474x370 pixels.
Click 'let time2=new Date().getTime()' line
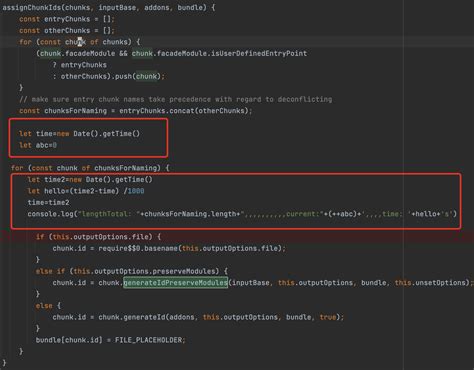[x=90, y=180]
